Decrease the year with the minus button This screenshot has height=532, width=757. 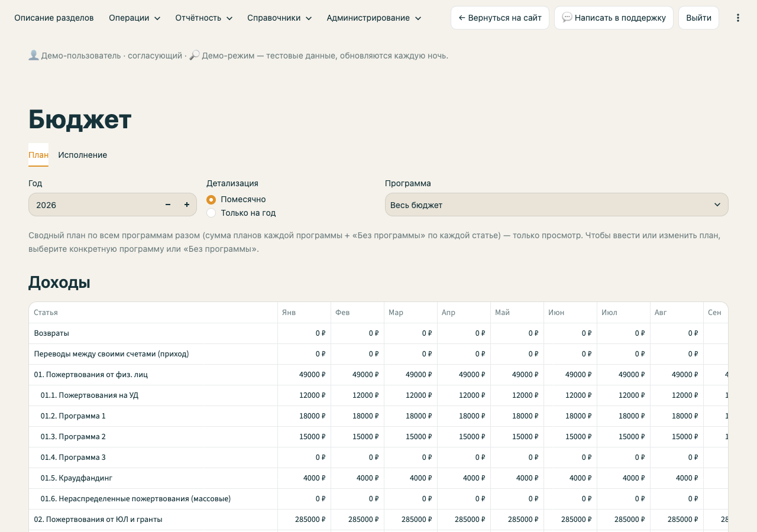[168, 205]
